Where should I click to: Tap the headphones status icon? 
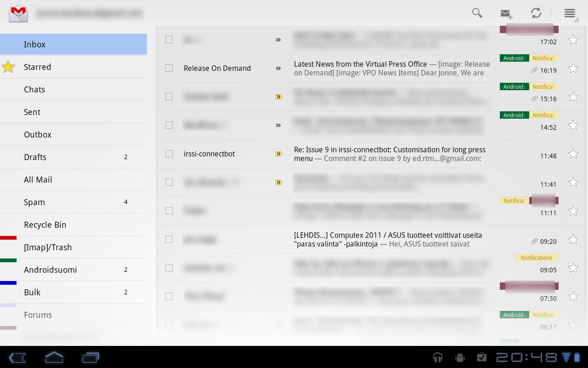pyautogui.click(x=438, y=357)
